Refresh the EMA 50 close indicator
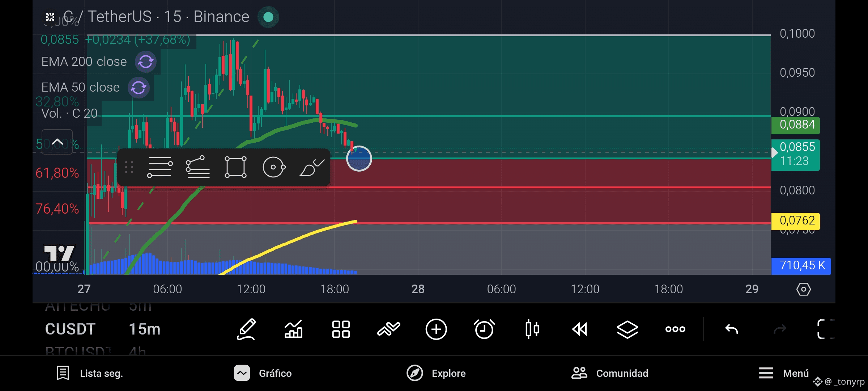868x391 pixels. 139,88
